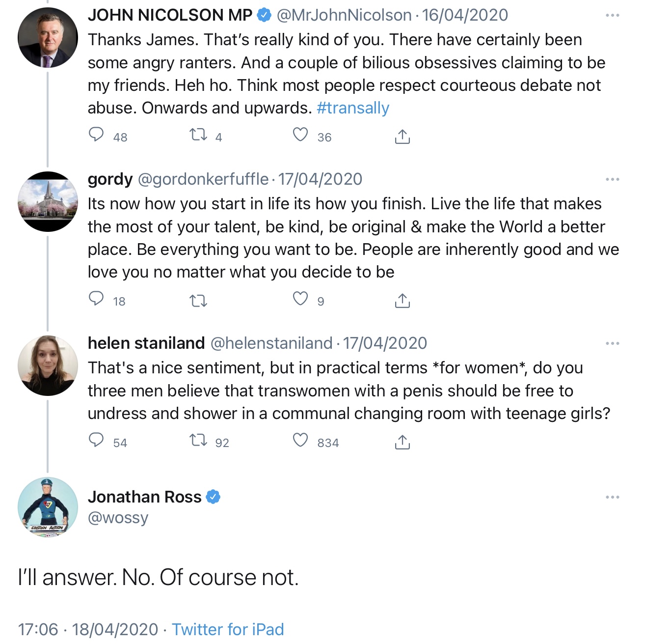Reply to John Nicolson's tweet

click(96, 135)
